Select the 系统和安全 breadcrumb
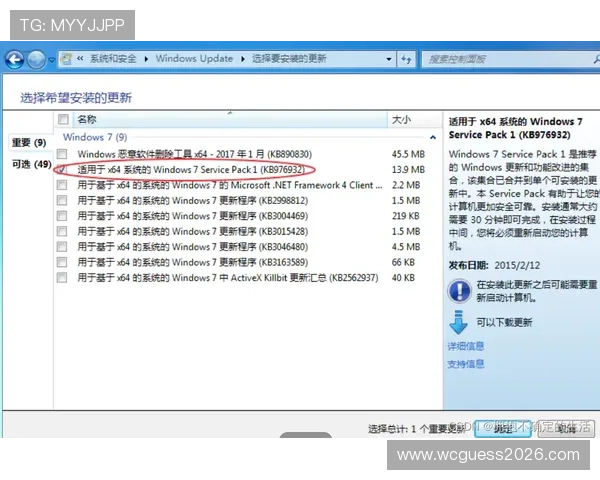The image size is (600, 480). (x=113, y=59)
